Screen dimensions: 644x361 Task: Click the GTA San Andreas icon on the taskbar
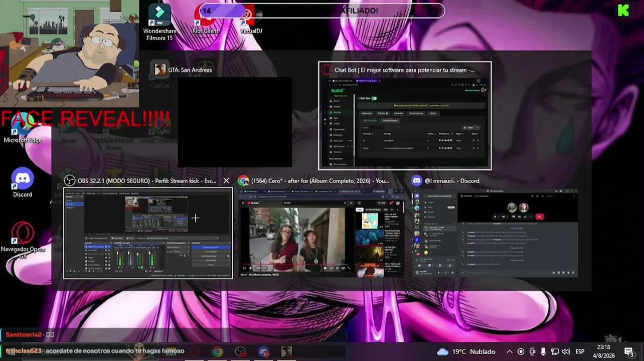click(286, 351)
